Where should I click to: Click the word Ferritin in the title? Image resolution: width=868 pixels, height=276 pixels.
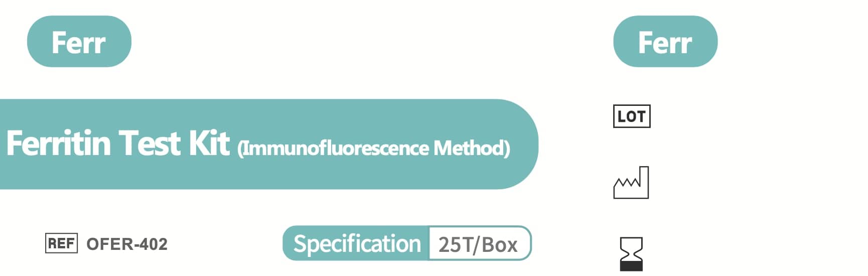[59, 144]
